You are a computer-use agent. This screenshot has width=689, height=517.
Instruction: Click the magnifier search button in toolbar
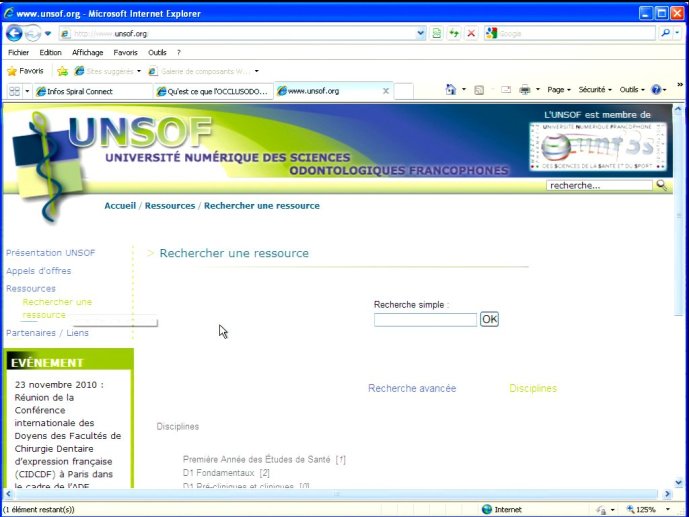pos(666,33)
